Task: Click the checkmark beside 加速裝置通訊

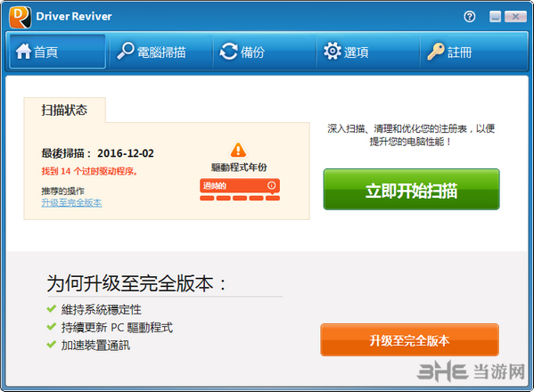Action: (51, 345)
